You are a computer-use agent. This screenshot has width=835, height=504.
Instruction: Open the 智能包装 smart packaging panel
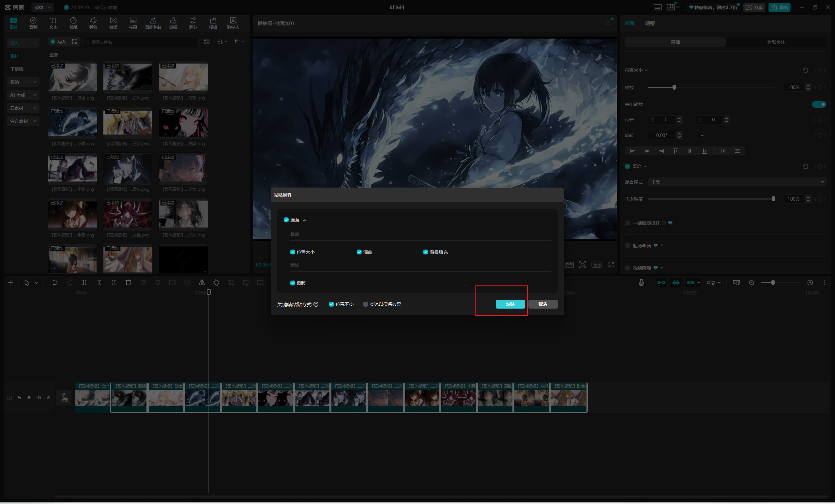pyautogui.click(x=153, y=23)
